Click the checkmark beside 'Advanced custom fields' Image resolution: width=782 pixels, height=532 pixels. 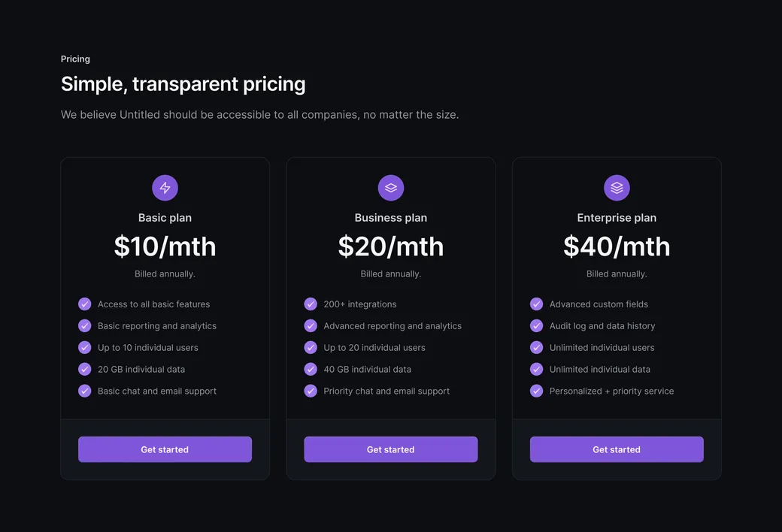[x=536, y=304]
